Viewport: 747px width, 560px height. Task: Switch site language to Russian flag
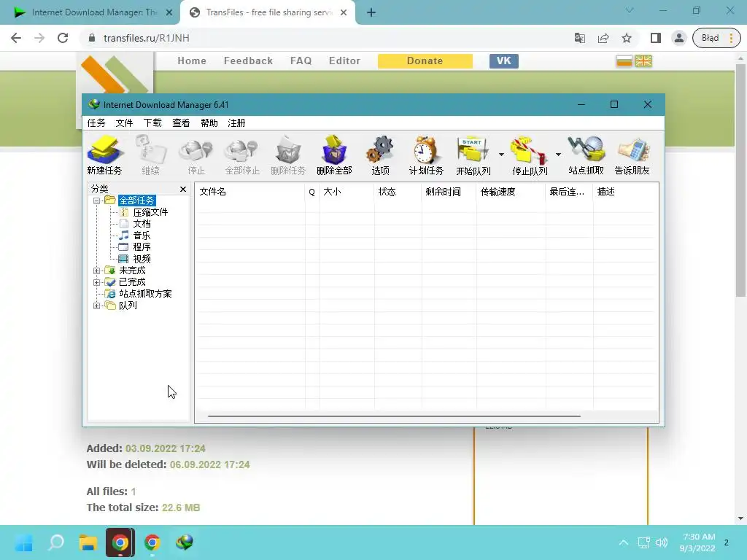(624, 61)
